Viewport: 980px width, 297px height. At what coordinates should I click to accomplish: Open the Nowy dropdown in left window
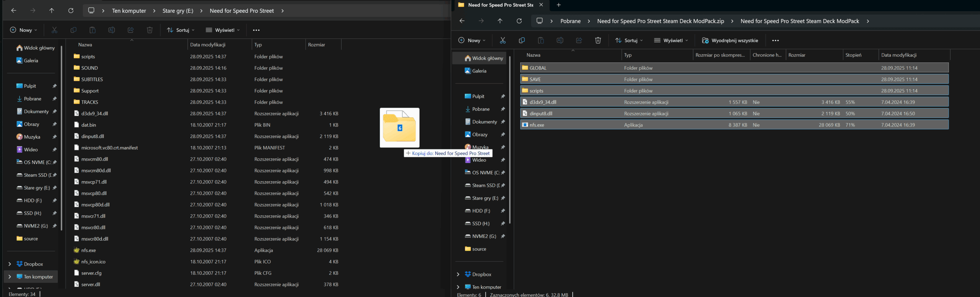click(x=24, y=30)
